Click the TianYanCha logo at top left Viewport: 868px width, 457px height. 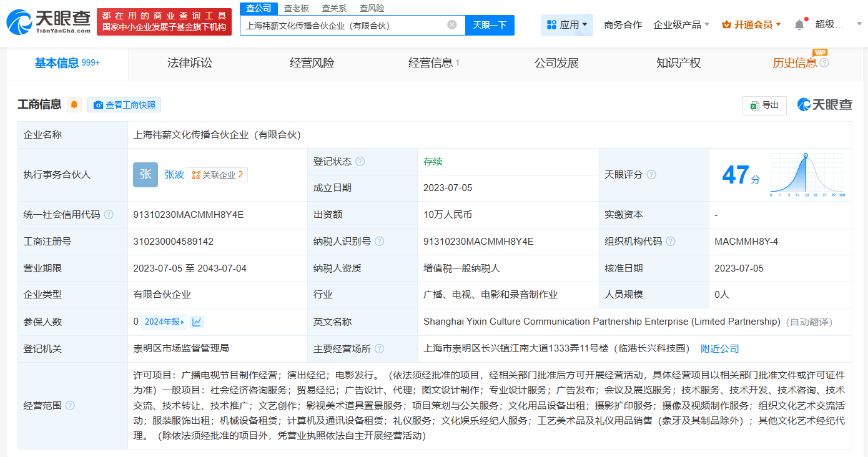pos(49,22)
